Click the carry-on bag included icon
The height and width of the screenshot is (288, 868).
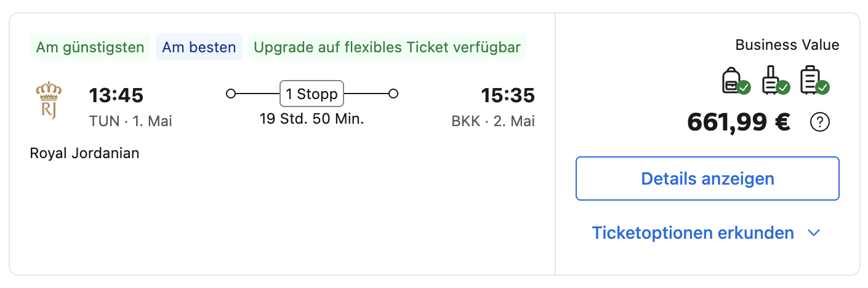click(x=774, y=81)
